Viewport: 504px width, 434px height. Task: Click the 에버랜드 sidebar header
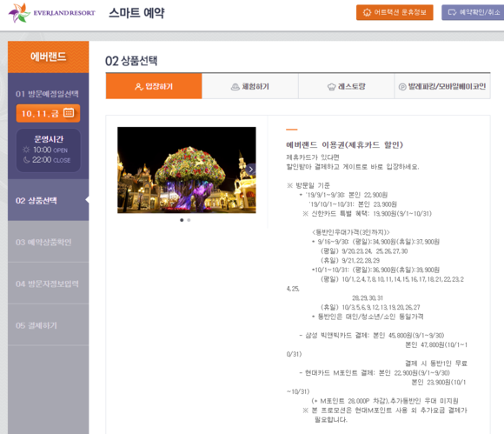48,57
